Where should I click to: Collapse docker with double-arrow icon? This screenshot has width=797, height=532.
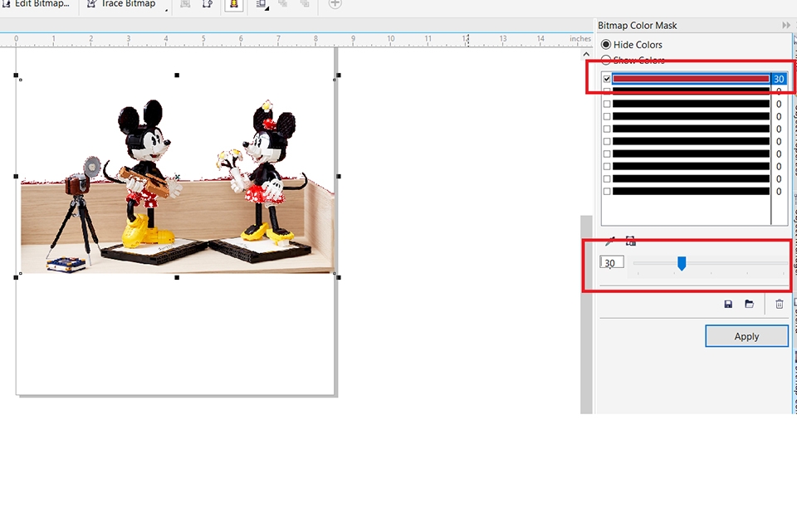[785, 26]
